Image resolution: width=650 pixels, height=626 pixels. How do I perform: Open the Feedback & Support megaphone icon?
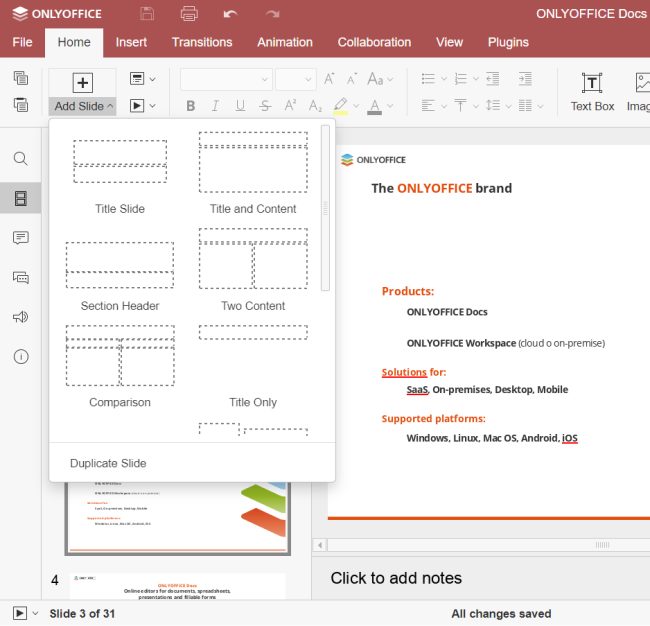(x=20, y=317)
